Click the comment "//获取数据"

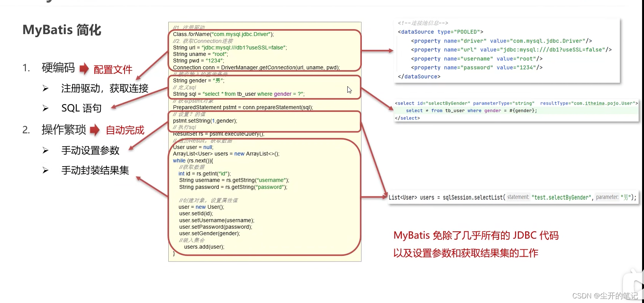click(x=192, y=167)
